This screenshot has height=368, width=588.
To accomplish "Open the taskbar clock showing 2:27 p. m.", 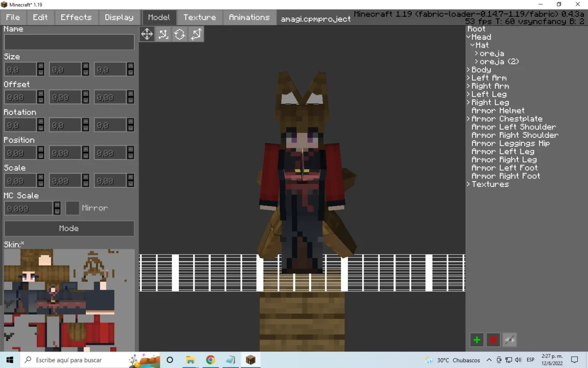I will pos(552,360).
